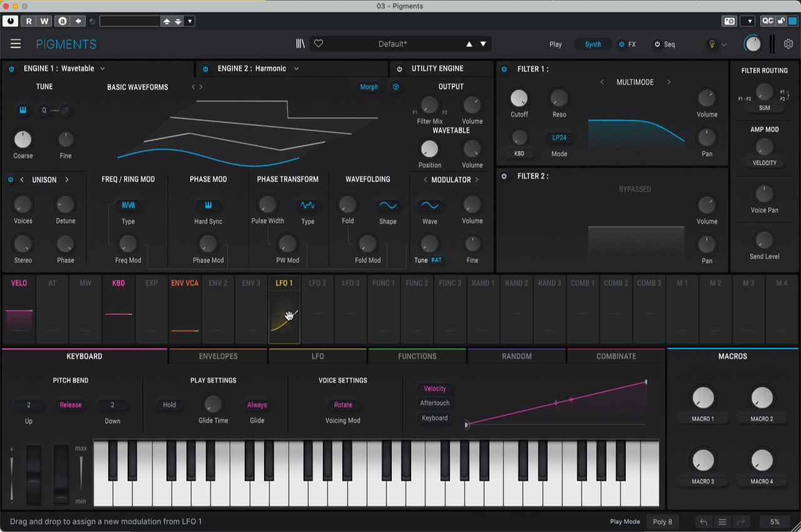Click the R read automation host button
Viewport: 801px width, 532px height.
coord(29,21)
